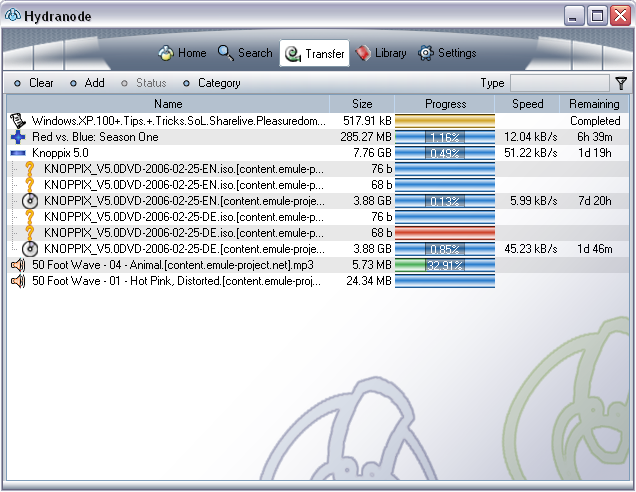Click the disc icon for KNOPPIX DE 3.88 GB
Image resolution: width=636 pixels, height=492 pixels.
(30, 249)
